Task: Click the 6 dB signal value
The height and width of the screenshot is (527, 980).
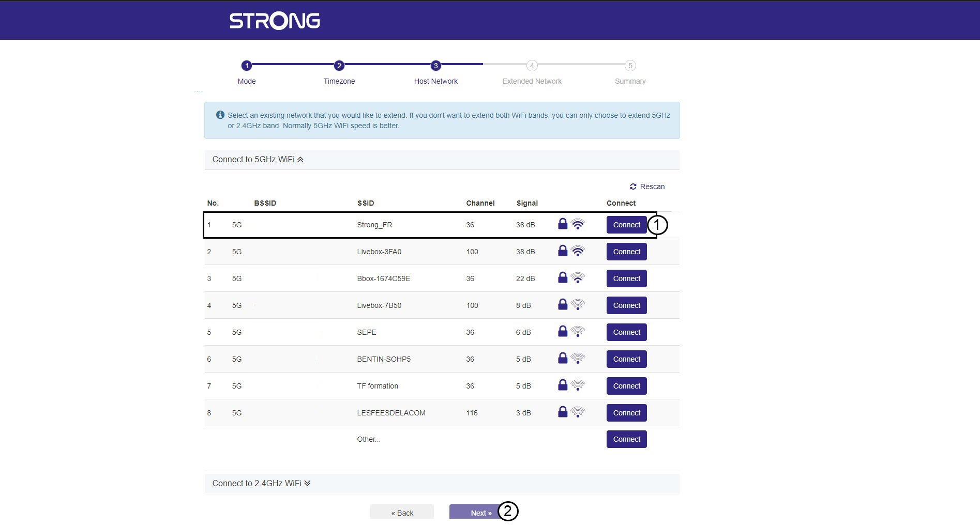Action: [523, 332]
